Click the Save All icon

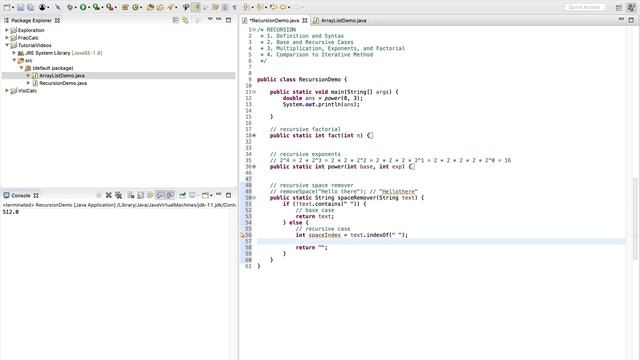(x=30, y=7)
